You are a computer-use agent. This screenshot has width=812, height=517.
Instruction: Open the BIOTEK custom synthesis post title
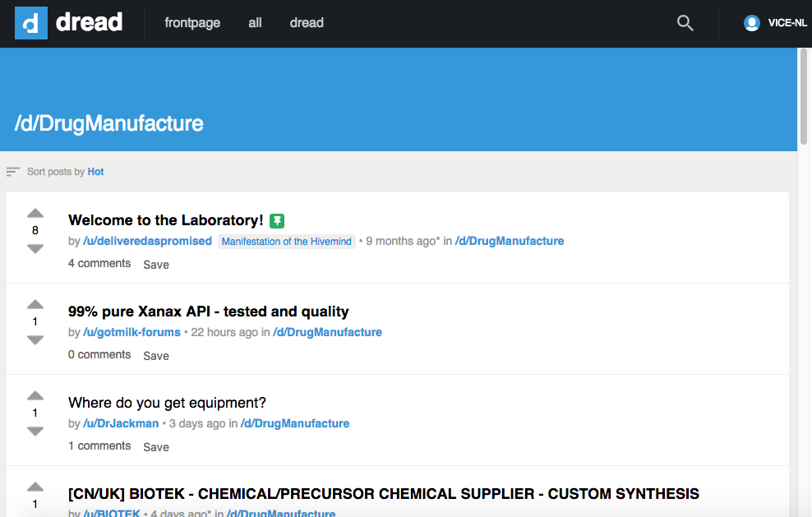pyautogui.click(x=384, y=494)
